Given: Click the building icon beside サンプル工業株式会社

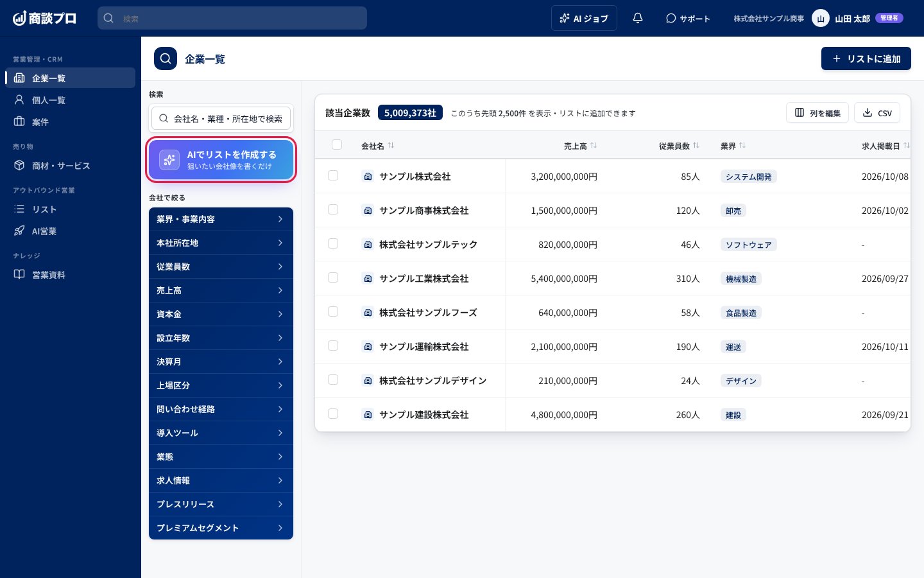Looking at the screenshot, I should point(368,278).
